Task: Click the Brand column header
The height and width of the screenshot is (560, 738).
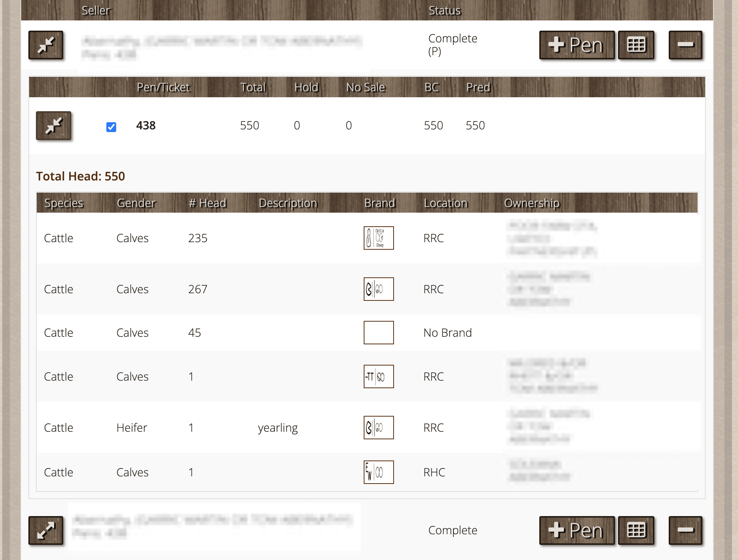Action: point(380,203)
